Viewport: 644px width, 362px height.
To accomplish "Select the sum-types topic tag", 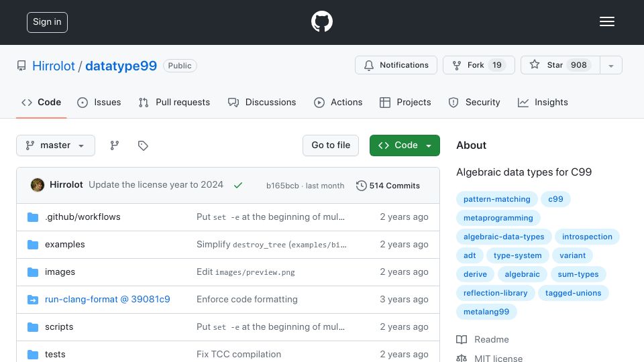I will (578, 274).
